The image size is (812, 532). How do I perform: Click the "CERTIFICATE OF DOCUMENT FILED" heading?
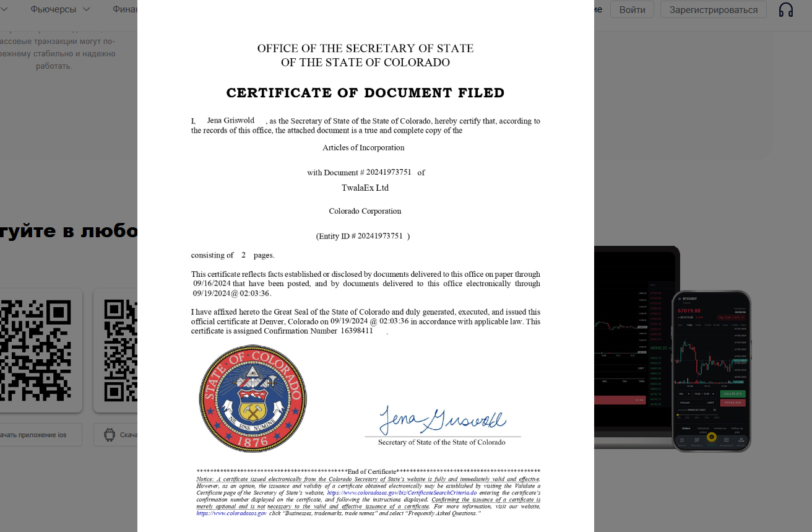tap(365, 93)
